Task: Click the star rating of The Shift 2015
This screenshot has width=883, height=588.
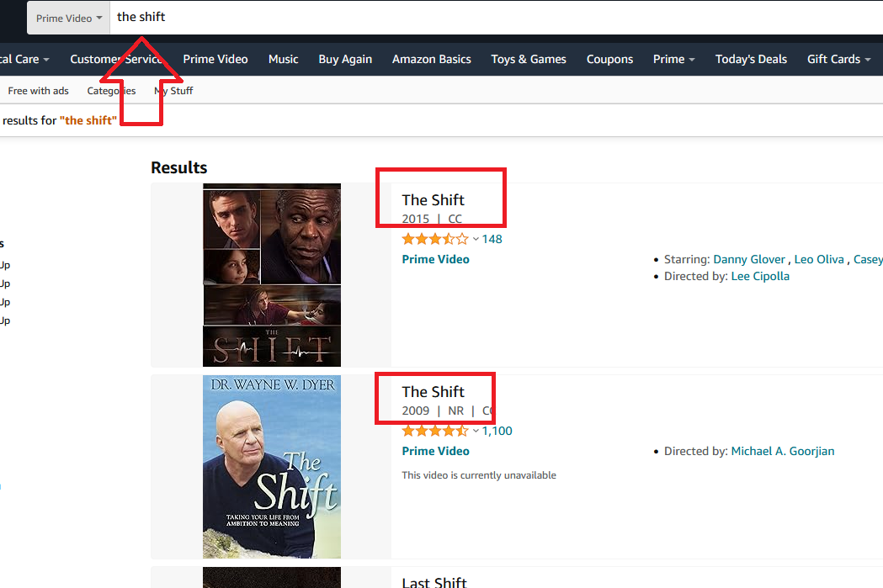Action: tap(435, 239)
